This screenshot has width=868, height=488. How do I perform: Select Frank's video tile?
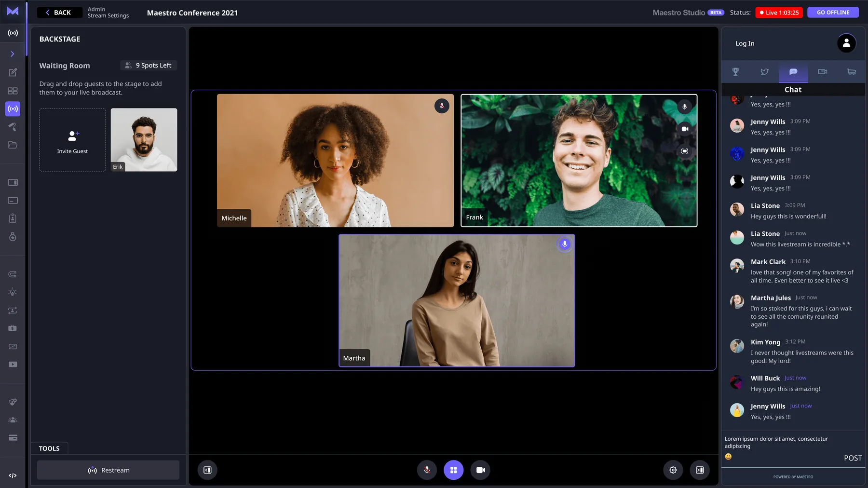point(579,161)
